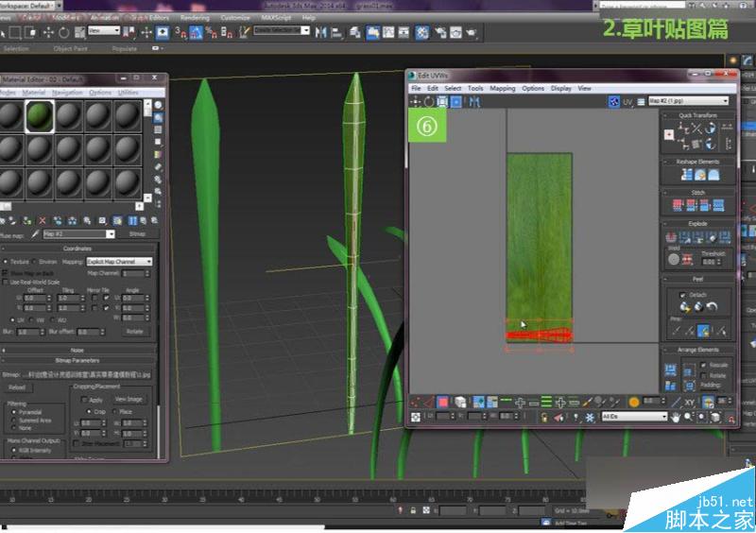Select the Pan hand tool in Edit UVWs
756x533 pixels.
click(676, 417)
